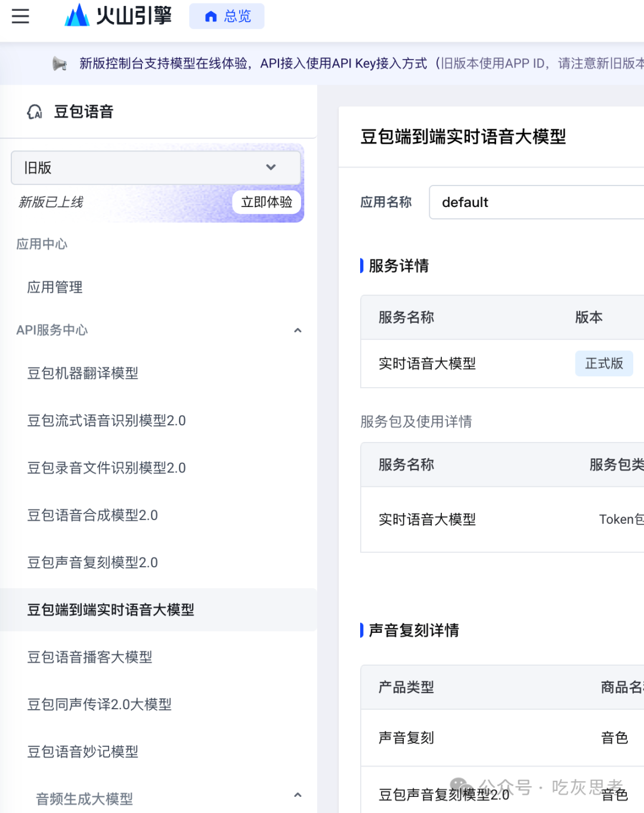Select 豆包录音文件识别模型2.0 menu item
This screenshot has height=813, width=644.
107,468
